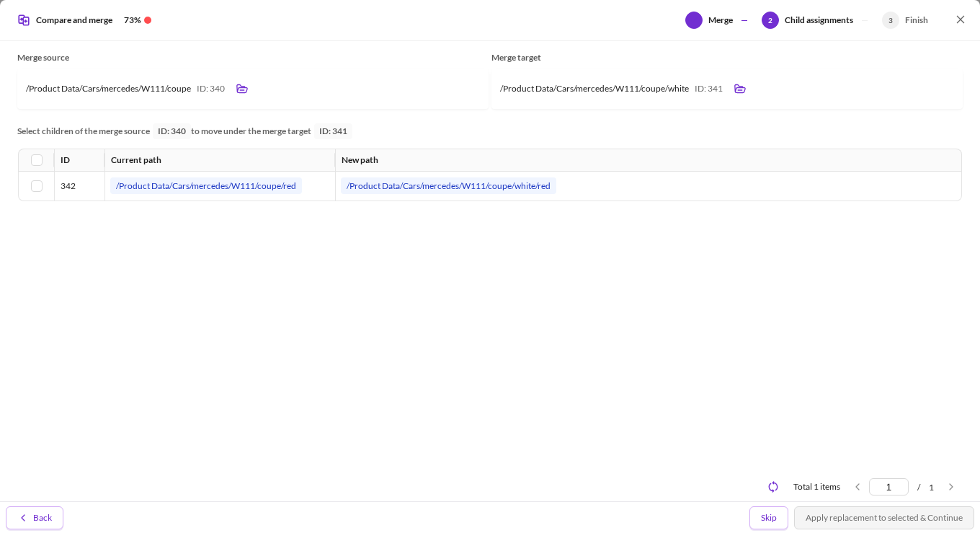Click the 73% similarity value
The width and height of the screenshot is (980, 533).
pyautogui.click(x=132, y=20)
